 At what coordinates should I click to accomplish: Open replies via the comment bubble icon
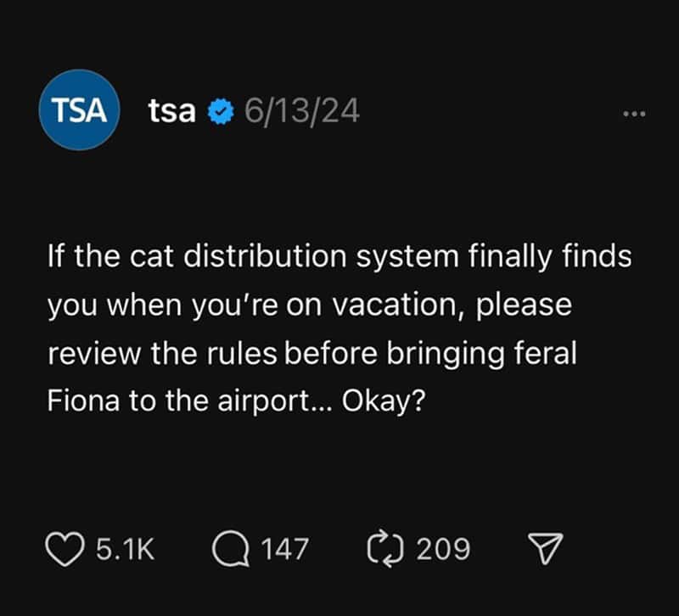point(230,548)
